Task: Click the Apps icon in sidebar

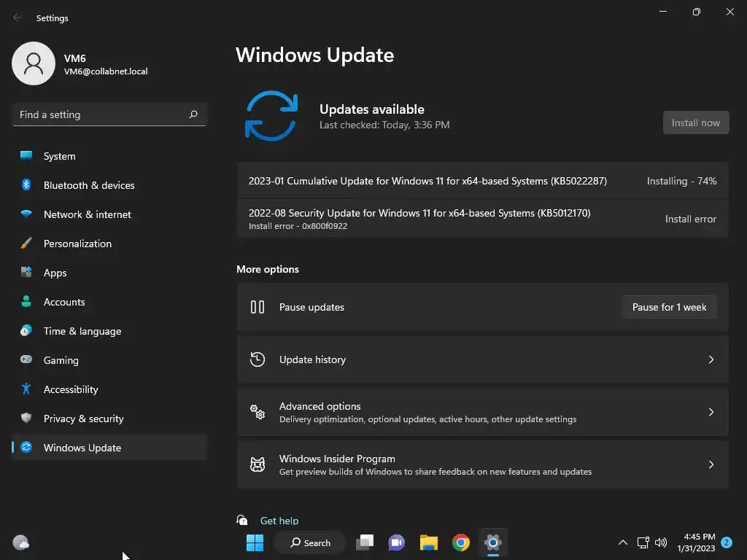Action: [x=26, y=273]
